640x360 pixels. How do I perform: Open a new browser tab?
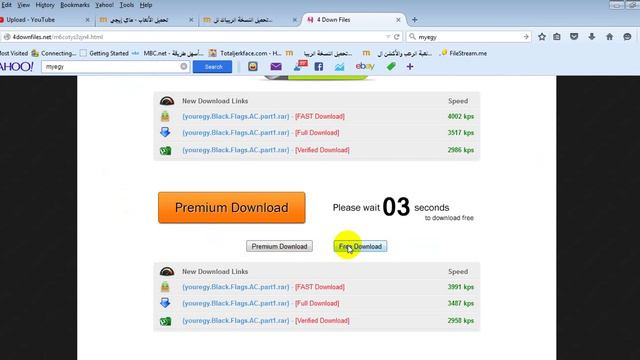pyautogui.click(x=415, y=20)
